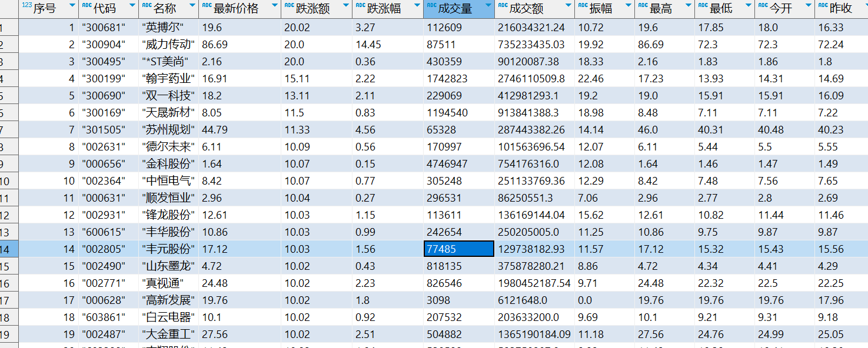
Task: Select row header number 19
Action: 9,334
